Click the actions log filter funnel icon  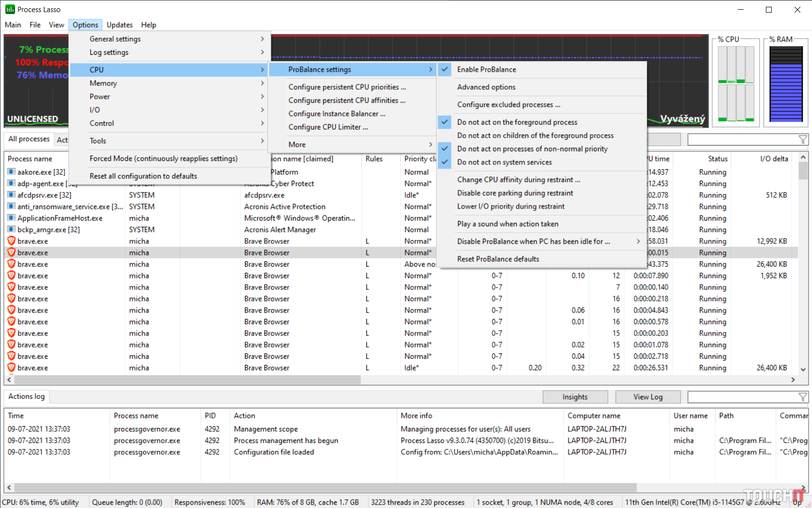pos(803,397)
